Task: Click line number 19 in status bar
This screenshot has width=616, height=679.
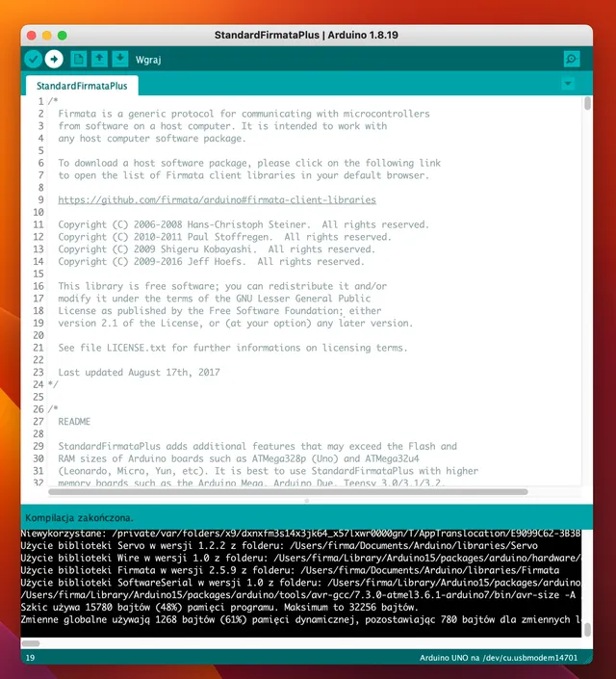Action: (x=30, y=658)
